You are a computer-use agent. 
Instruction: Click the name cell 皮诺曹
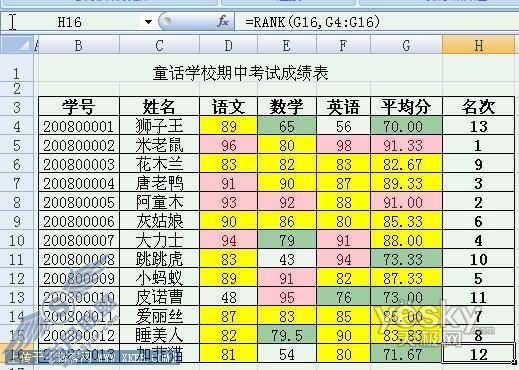(x=159, y=297)
